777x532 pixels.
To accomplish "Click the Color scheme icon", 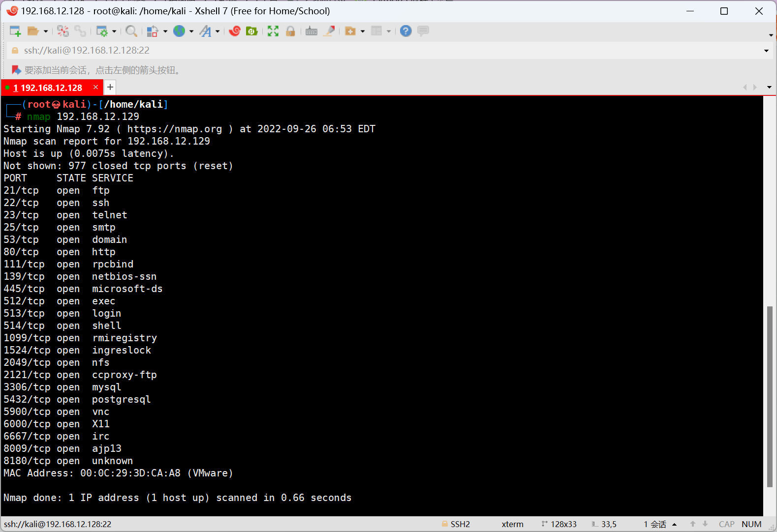I will tap(153, 31).
